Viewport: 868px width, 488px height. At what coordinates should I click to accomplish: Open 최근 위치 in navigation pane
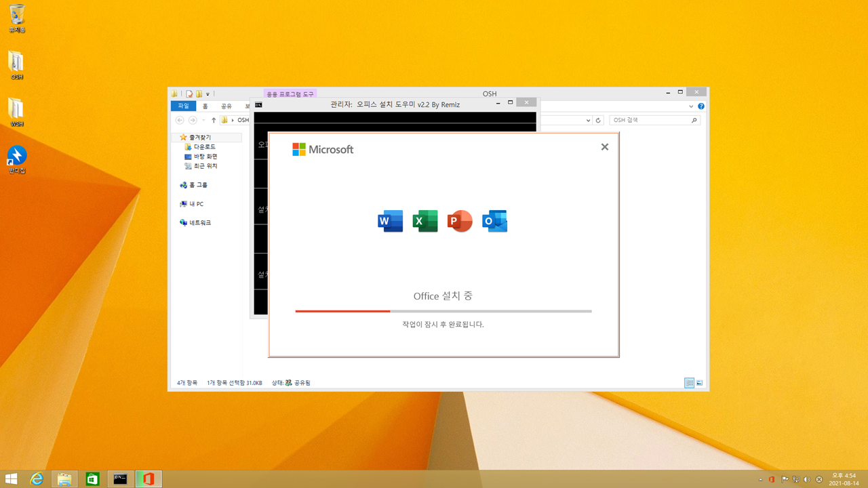[205, 166]
